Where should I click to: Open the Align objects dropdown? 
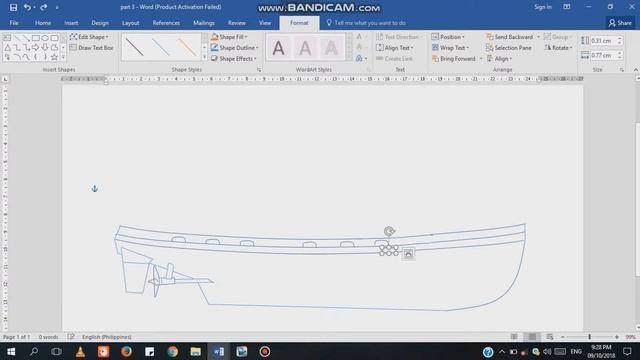click(499, 59)
